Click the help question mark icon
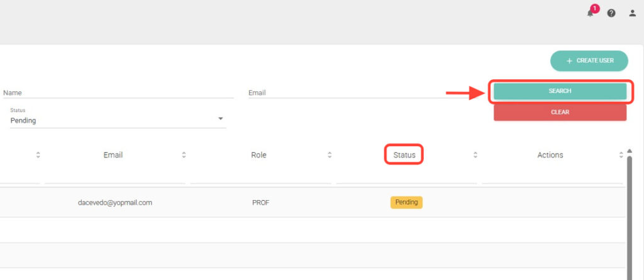The height and width of the screenshot is (280, 644). pyautogui.click(x=611, y=13)
